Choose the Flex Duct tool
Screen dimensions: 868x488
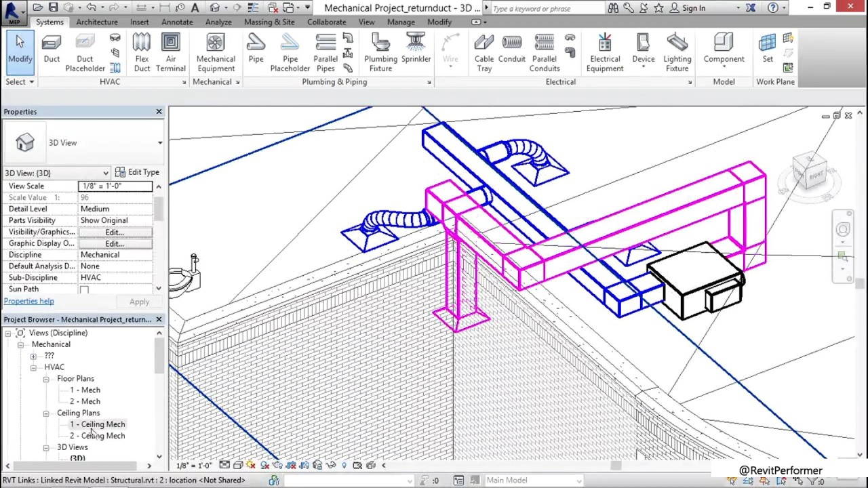click(x=142, y=52)
